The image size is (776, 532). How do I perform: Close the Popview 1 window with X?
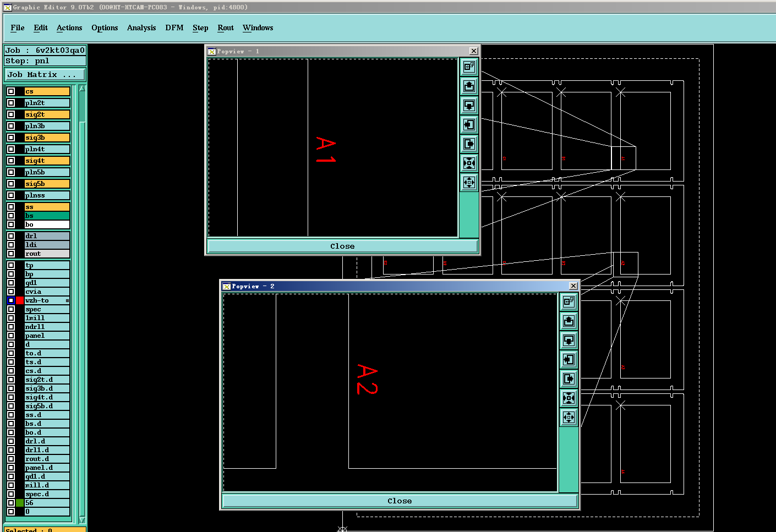pyautogui.click(x=474, y=51)
